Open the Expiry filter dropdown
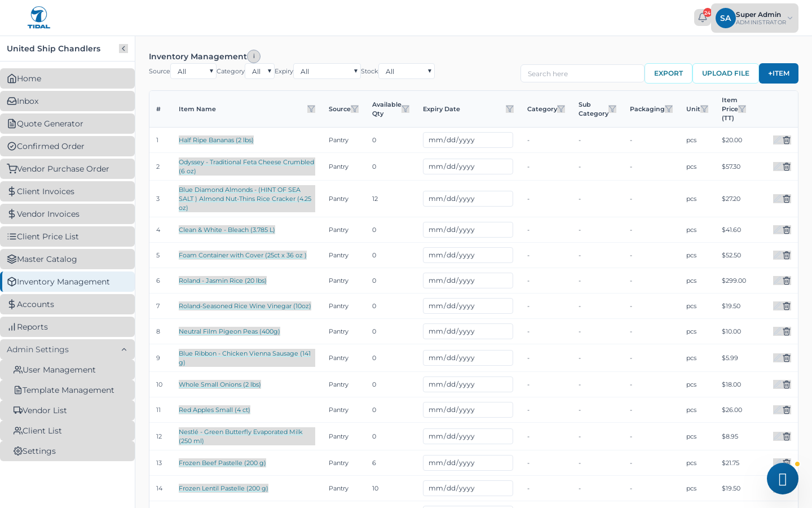 click(327, 71)
